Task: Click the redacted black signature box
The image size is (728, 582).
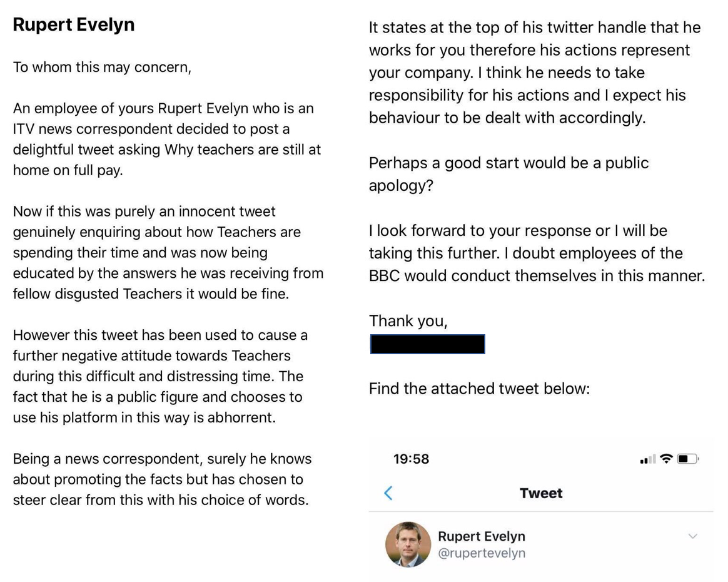Action: (427, 344)
